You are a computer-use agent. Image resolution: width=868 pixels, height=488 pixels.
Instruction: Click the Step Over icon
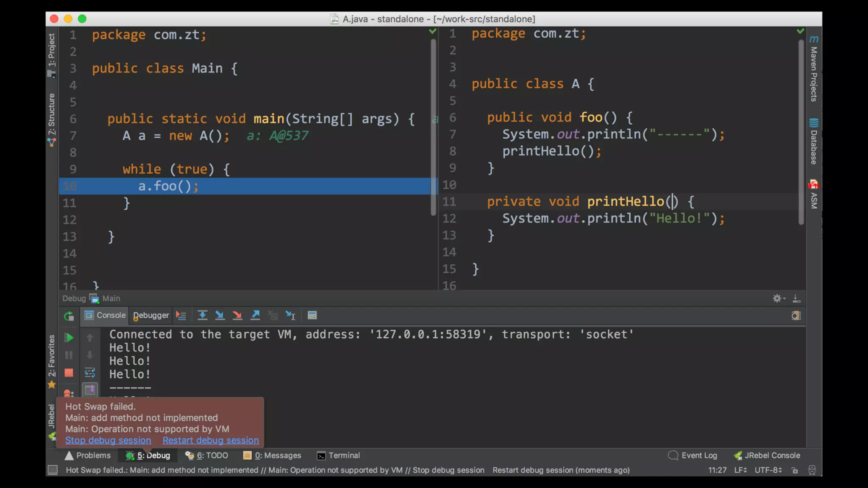203,315
